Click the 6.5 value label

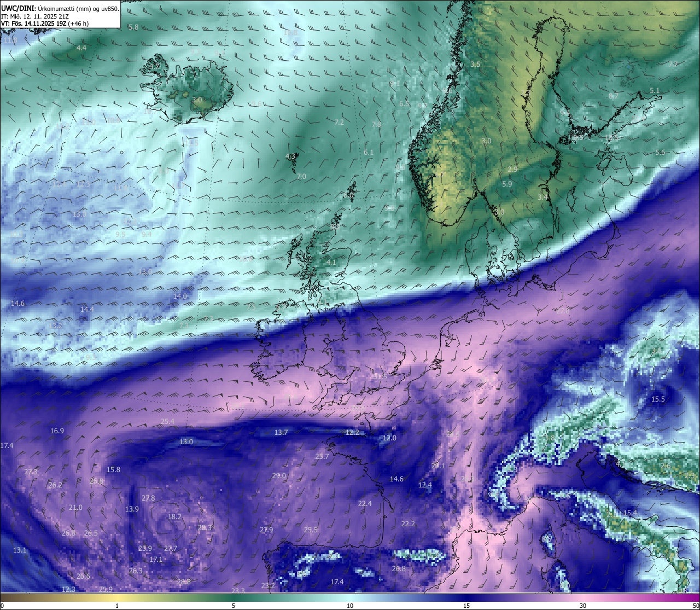pyautogui.click(x=404, y=103)
